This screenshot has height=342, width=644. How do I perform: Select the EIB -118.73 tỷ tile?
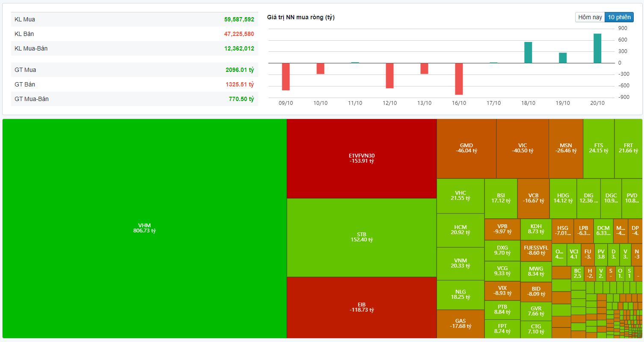click(361, 307)
